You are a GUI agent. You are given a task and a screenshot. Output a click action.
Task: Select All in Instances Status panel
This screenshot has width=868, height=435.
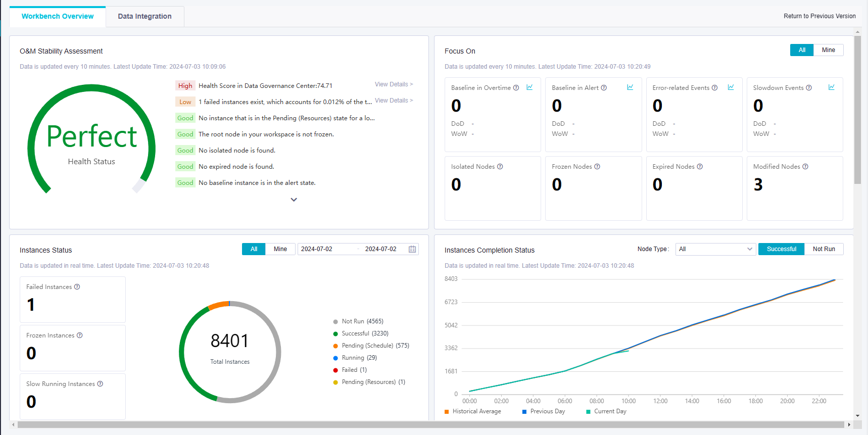254,249
